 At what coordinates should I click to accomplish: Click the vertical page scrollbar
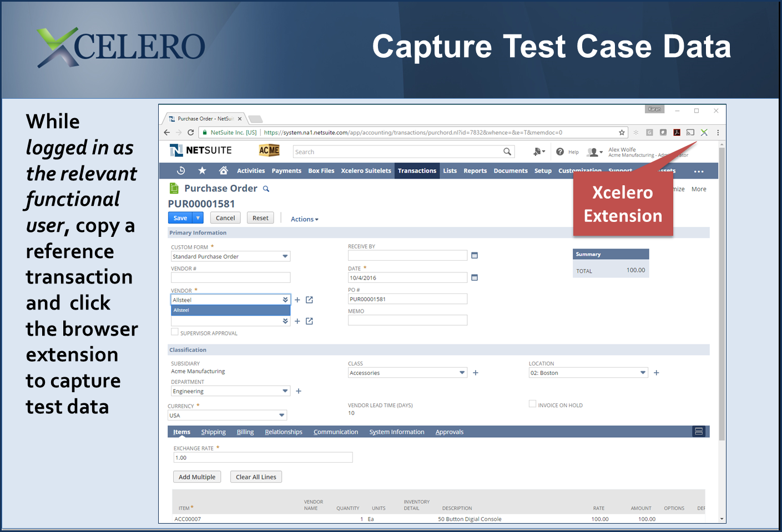722,294
